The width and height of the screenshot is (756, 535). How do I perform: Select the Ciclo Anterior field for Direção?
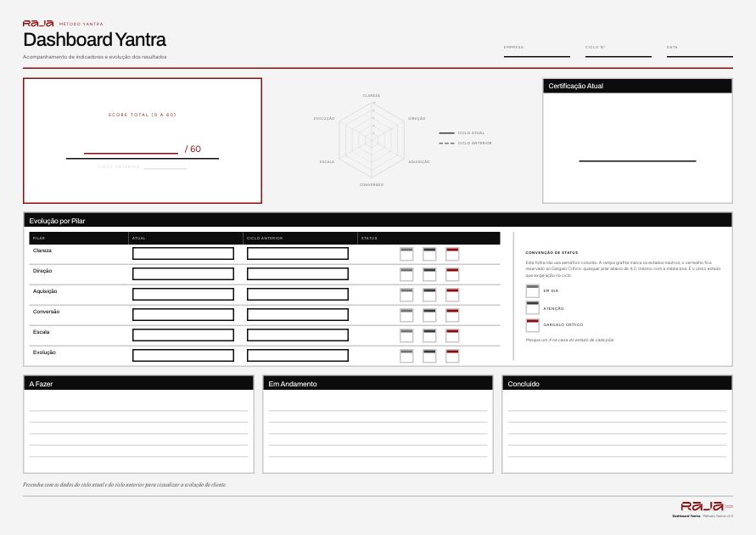click(x=298, y=273)
